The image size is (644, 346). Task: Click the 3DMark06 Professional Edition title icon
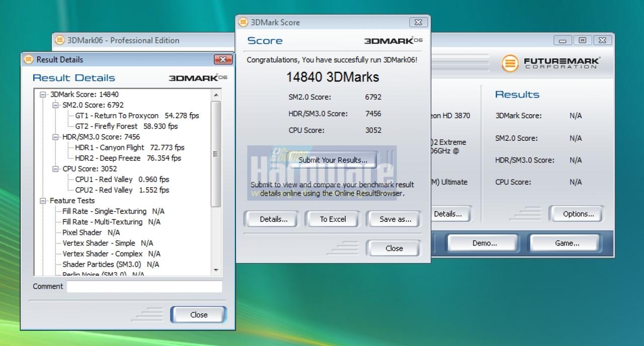(60, 40)
